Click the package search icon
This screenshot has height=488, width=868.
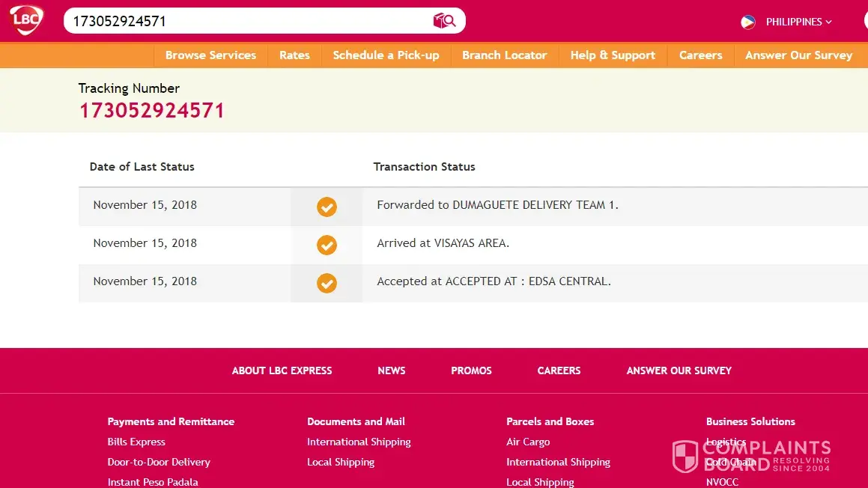[444, 21]
